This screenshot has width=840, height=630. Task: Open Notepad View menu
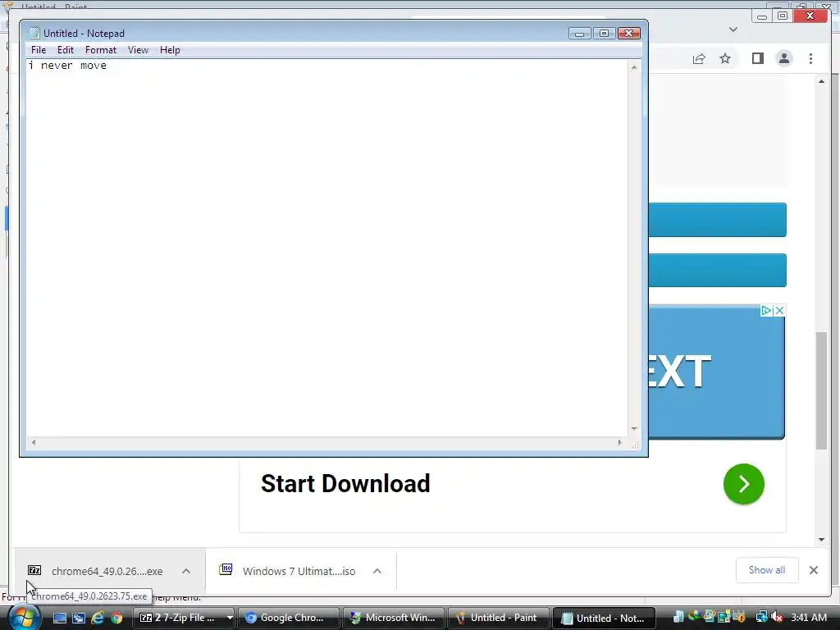point(138,50)
